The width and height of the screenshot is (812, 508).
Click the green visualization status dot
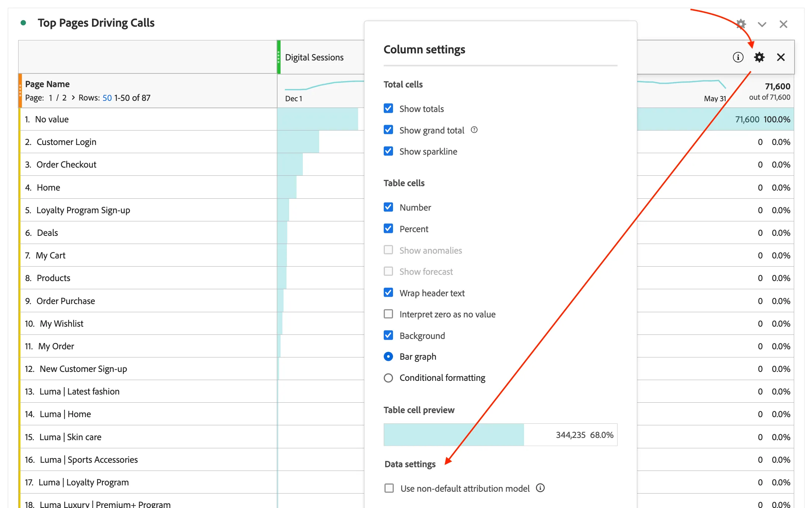click(x=23, y=23)
